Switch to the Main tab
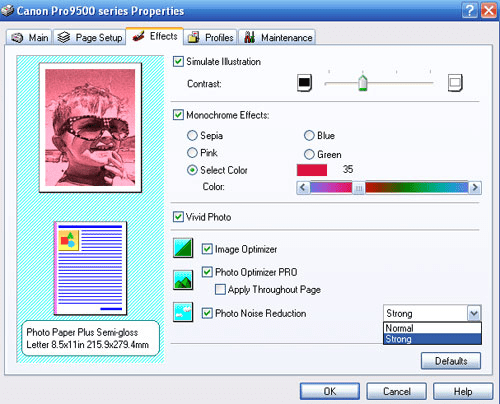This screenshot has width=500, height=404. [29, 37]
